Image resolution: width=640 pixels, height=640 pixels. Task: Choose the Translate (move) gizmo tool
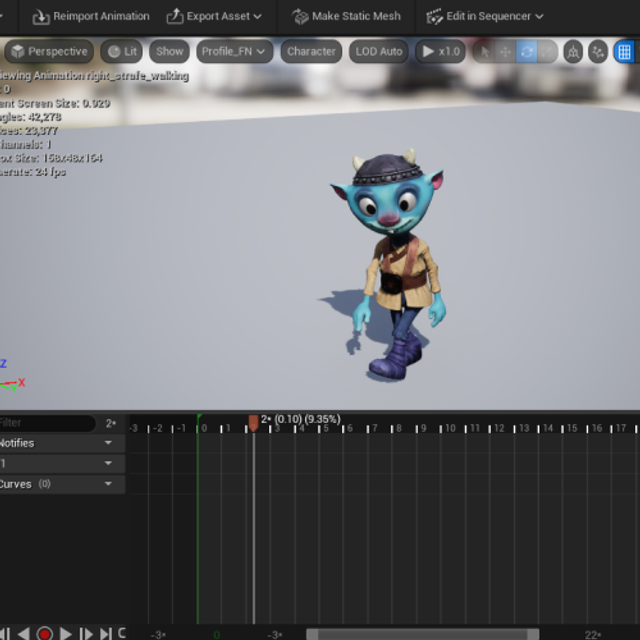[505, 52]
